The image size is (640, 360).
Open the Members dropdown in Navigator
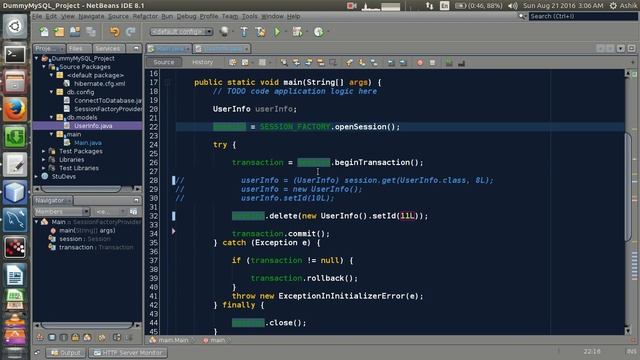[62, 211]
